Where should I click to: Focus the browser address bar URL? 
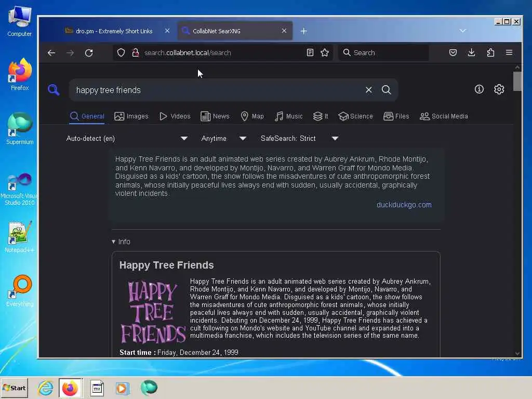(188, 53)
